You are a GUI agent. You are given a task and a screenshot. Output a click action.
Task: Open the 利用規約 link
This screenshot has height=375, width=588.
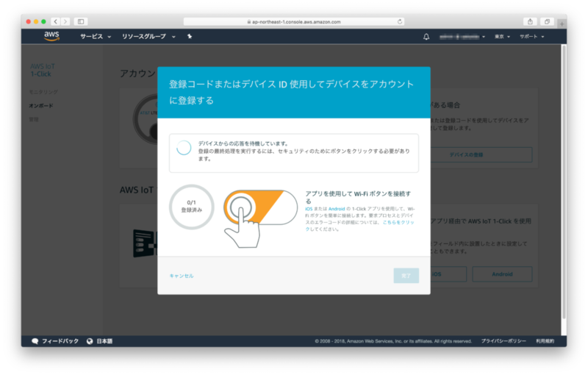545,341
